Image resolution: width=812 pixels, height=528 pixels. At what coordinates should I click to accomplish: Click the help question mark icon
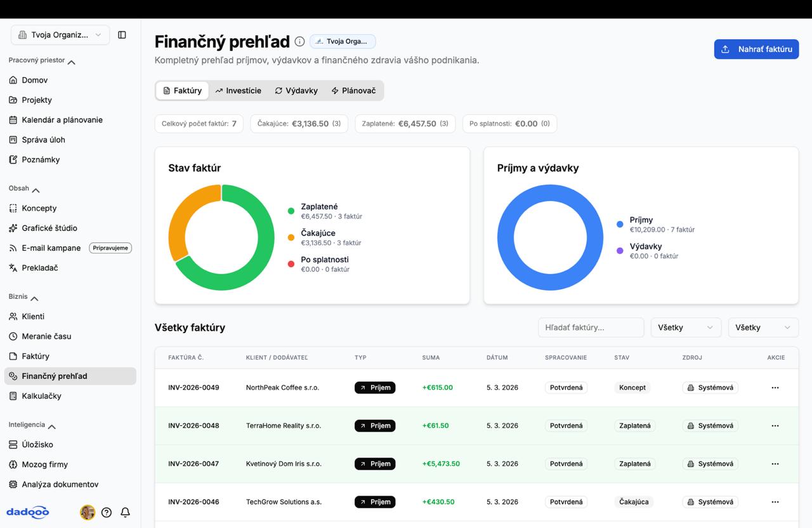pyautogui.click(x=107, y=512)
